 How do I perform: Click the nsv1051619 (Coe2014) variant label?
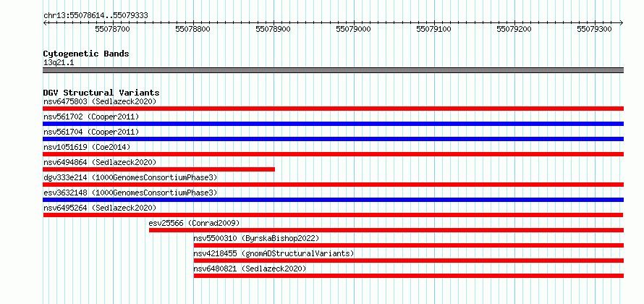[x=87, y=147]
